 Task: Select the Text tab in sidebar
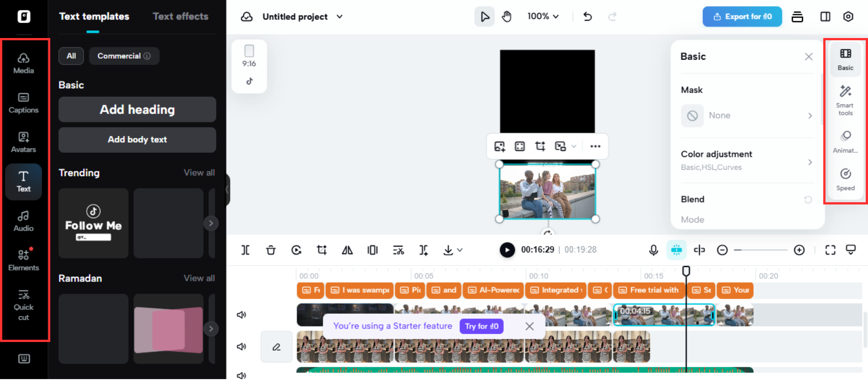24,182
